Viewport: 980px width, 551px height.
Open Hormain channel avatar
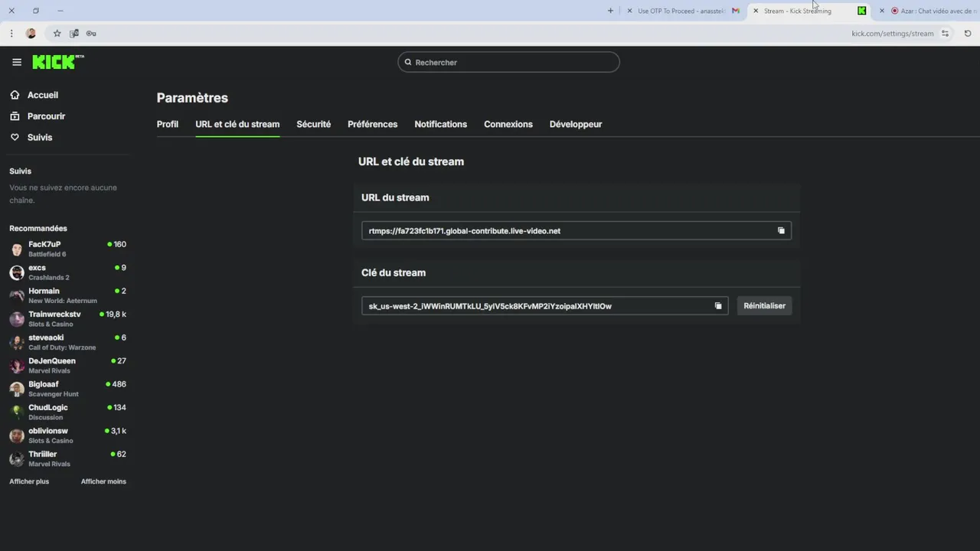coord(17,296)
